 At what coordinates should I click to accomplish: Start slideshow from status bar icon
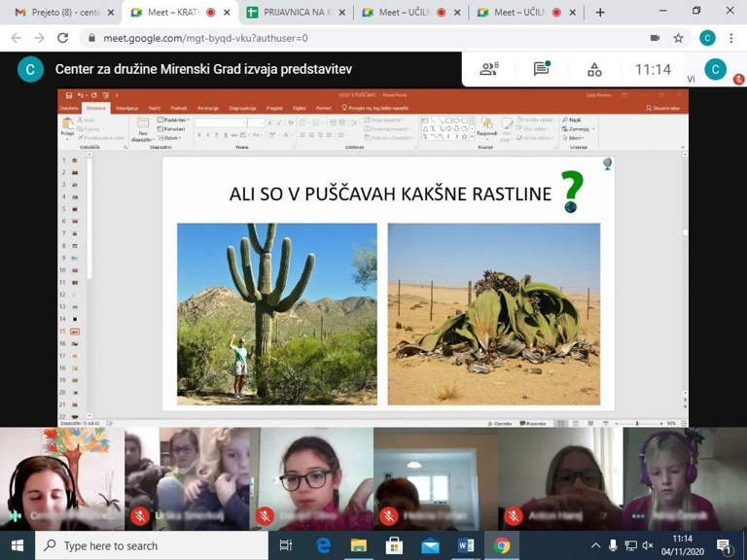(606, 423)
